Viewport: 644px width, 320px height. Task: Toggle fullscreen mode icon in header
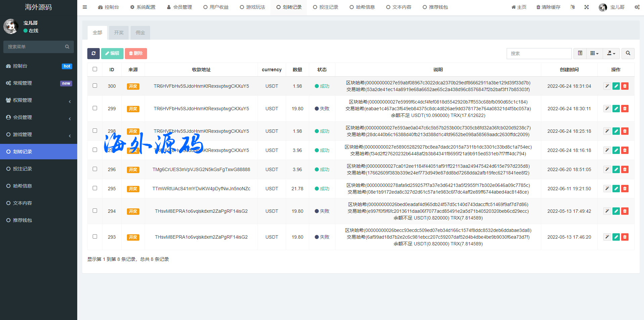[x=587, y=7]
